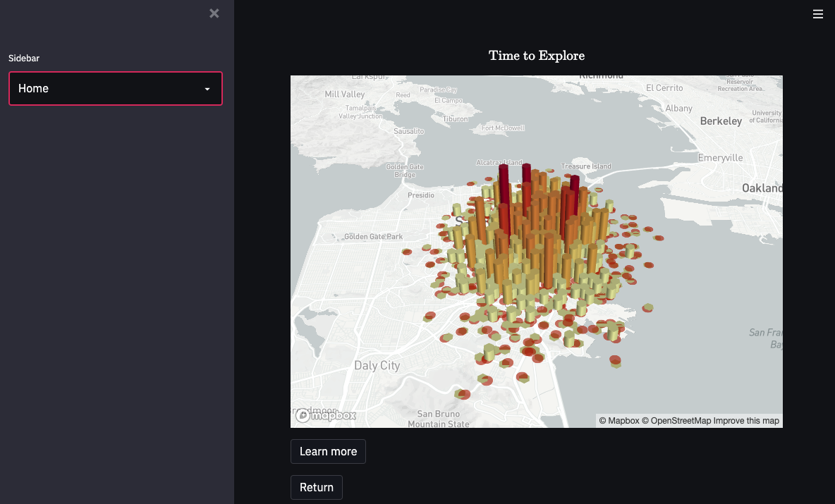Close the sidebar with the X icon
This screenshot has height=504, width=835.
(x=214, y=13)
